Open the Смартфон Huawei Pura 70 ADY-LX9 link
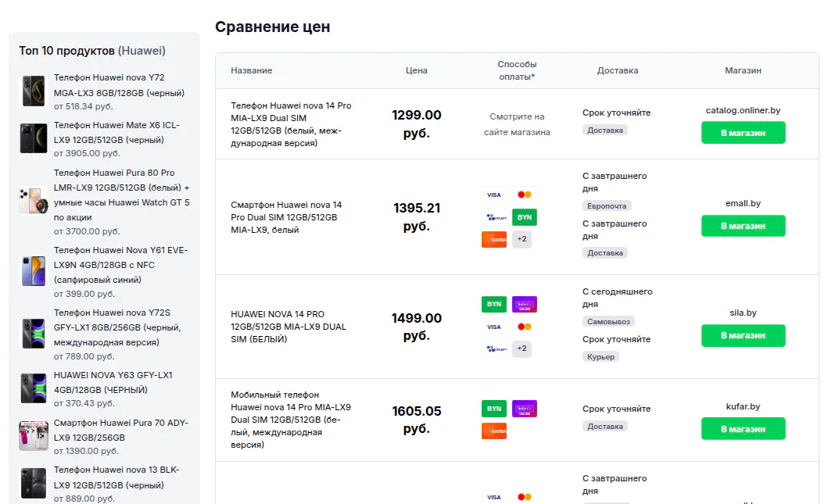Image resolution: width=828 pixels, height=504 pixels. click(121, 430)
